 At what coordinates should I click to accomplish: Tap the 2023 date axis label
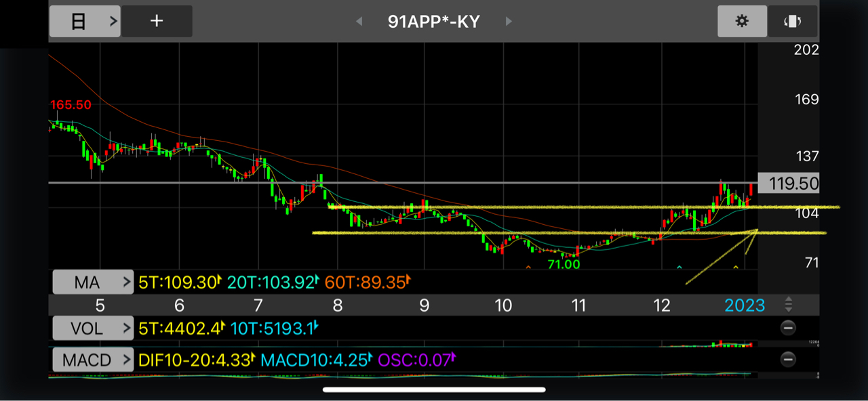(745, 305)
